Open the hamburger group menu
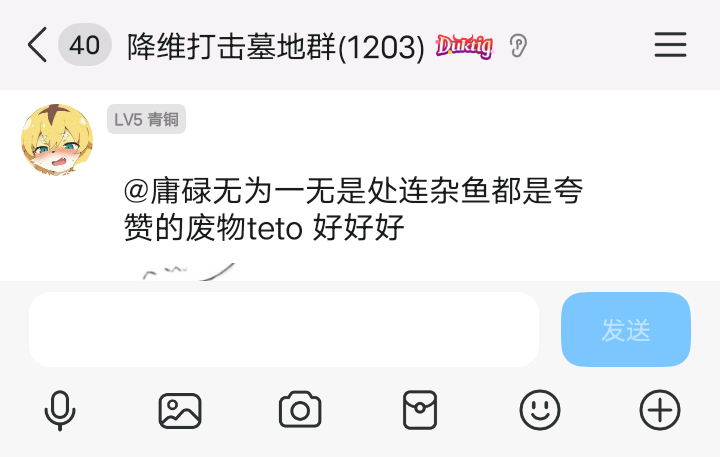Screen dimensions: 720x457 click(670, 45)
